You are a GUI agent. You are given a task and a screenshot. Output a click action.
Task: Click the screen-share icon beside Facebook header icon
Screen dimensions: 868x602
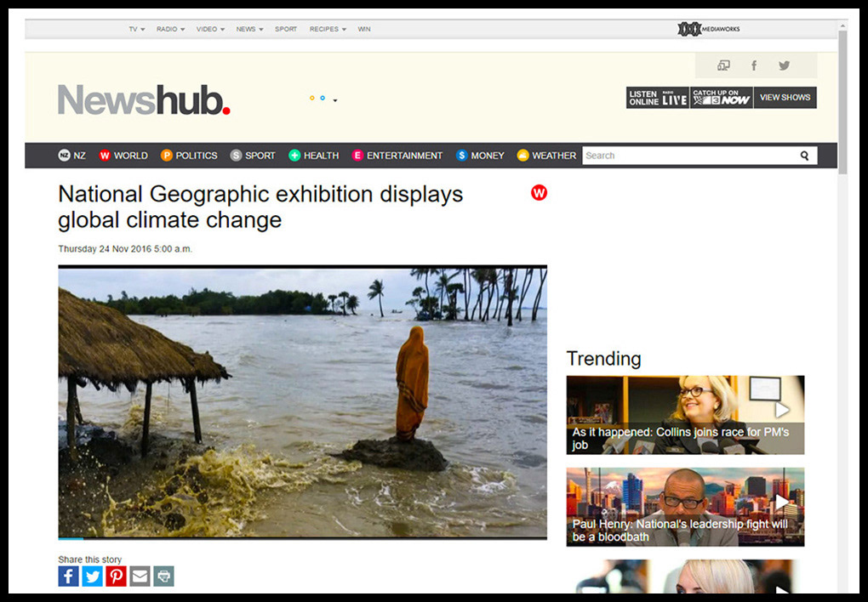723,65
